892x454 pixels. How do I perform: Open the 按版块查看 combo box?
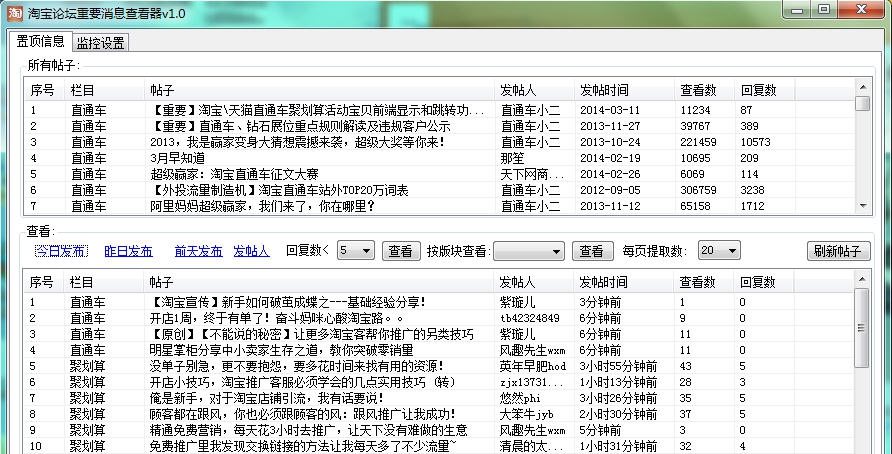(528, 251)
